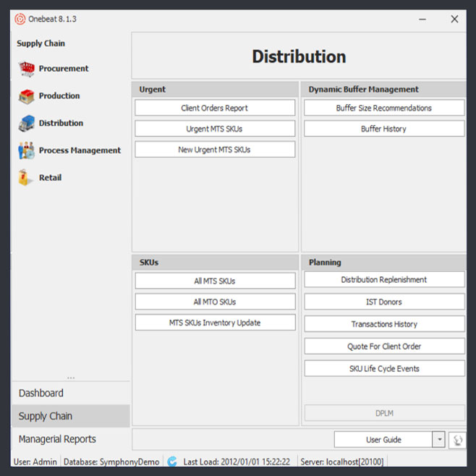Open Process Management people icon
Screen dimensions: 476x476
(x=27, y=150)
